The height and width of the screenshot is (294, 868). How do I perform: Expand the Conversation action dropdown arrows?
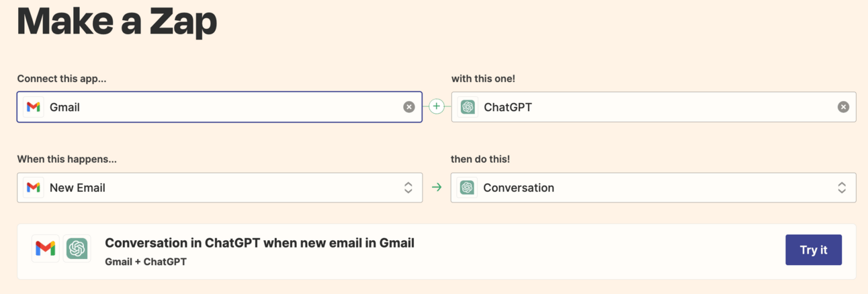[842, 188]
